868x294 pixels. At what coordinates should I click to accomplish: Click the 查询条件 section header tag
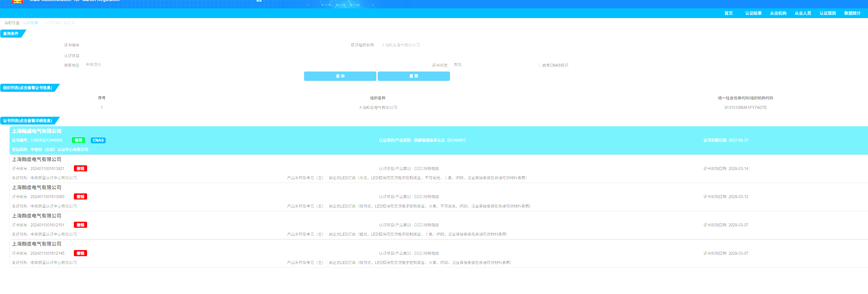(11, 34)
